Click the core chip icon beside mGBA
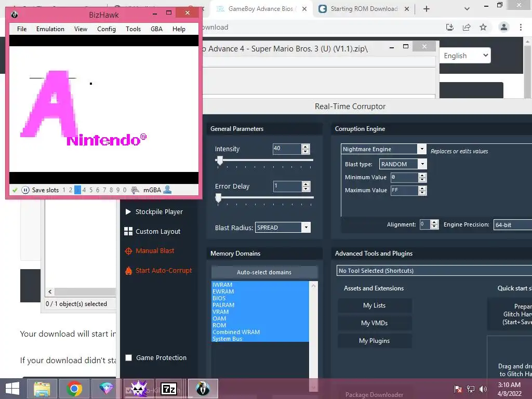Screen dimensions: 532x399 pos(135,190)
